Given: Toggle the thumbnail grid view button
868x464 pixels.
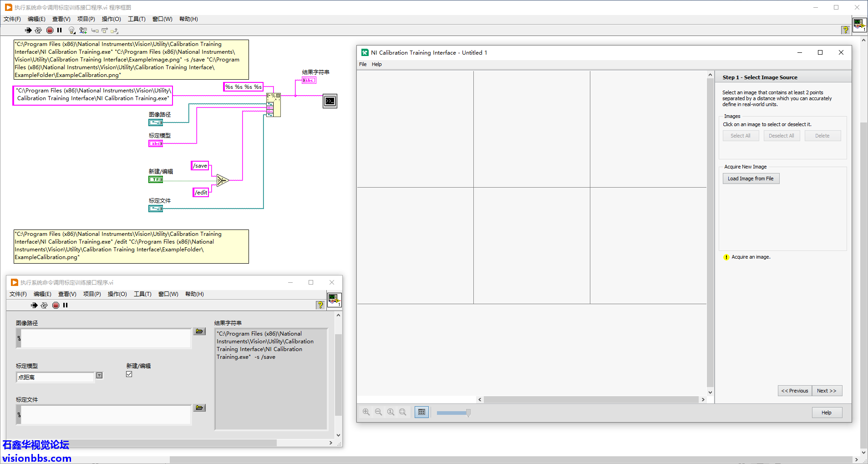Looking at the screenshot, I should 421,412.
